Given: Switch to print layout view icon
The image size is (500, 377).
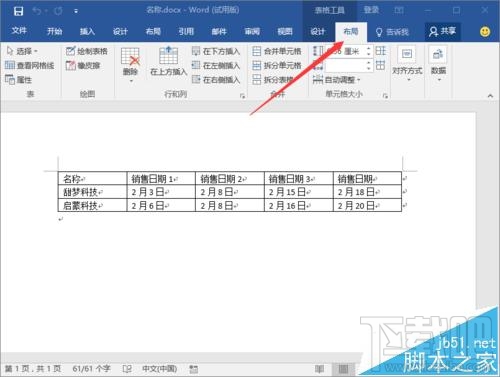Looking at the screenshot, I should coord(343,369).
